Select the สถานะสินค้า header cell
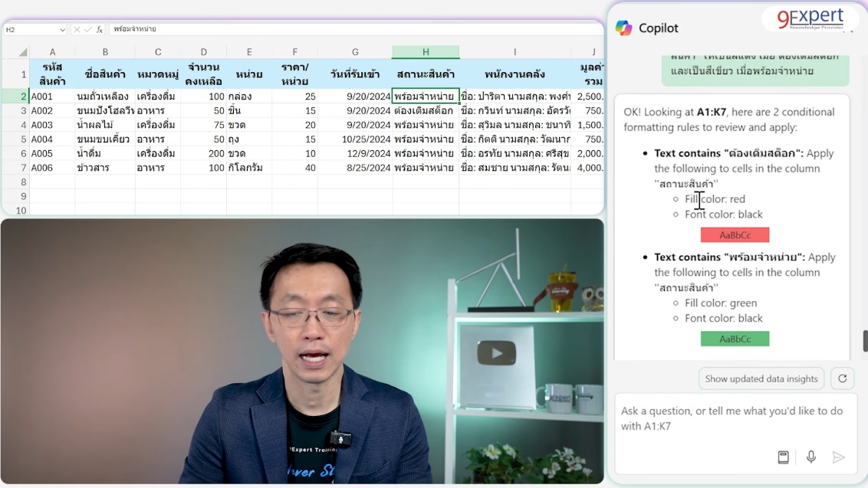Viewport: 868px width, 488px height. pyautogui.click(x=426, y=74)
